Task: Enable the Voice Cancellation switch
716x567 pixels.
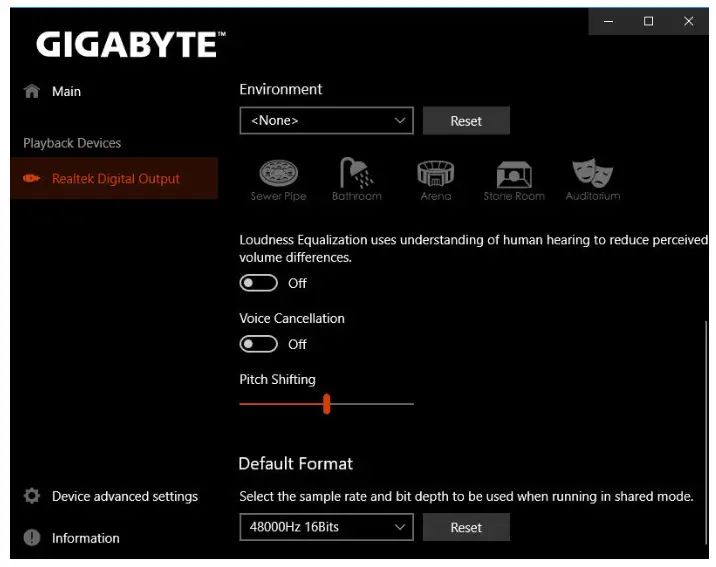Action: pos(258,344)
